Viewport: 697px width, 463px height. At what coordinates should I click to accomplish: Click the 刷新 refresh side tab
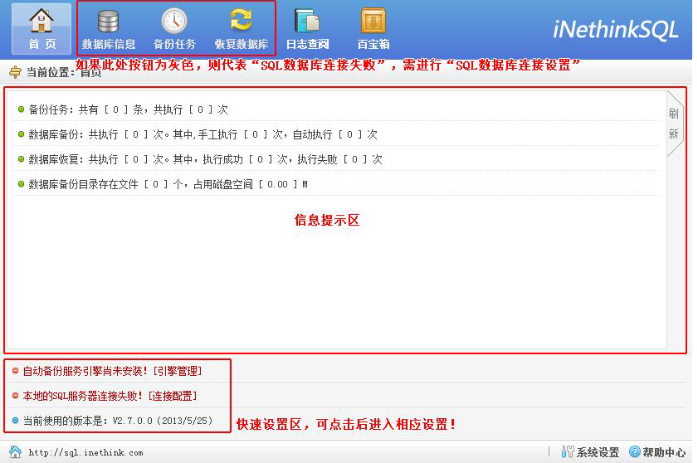pos(674,124)
